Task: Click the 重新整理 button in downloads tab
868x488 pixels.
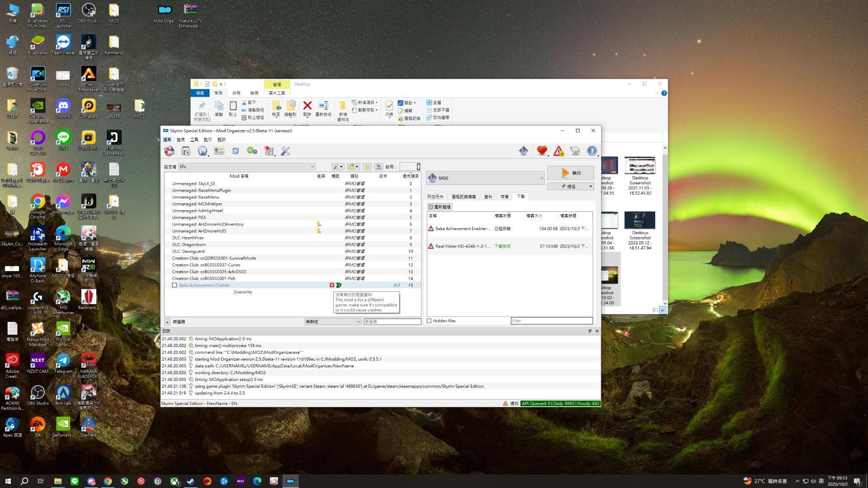Action: click(x=440, y=207)
